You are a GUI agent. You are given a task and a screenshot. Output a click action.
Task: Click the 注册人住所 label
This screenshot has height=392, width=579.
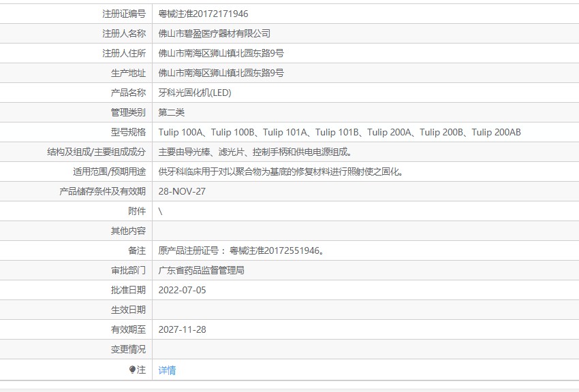124,53
